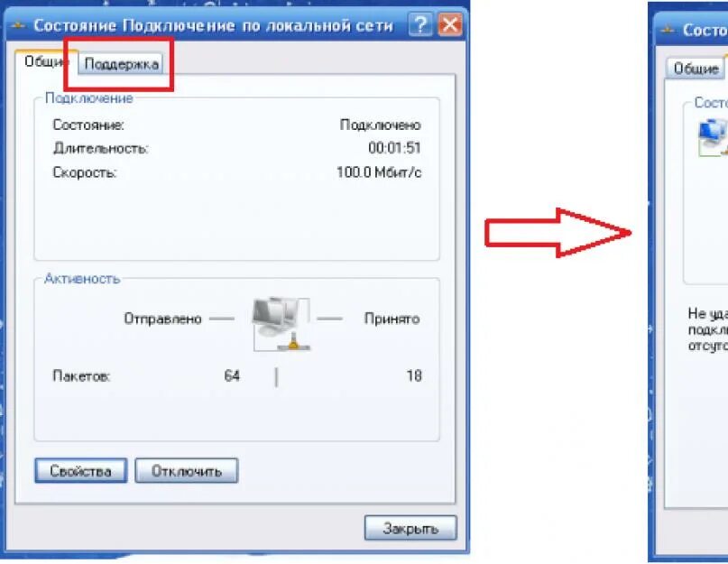Click the 100.0 Мбит/с speed value

[x=379, y=172]
